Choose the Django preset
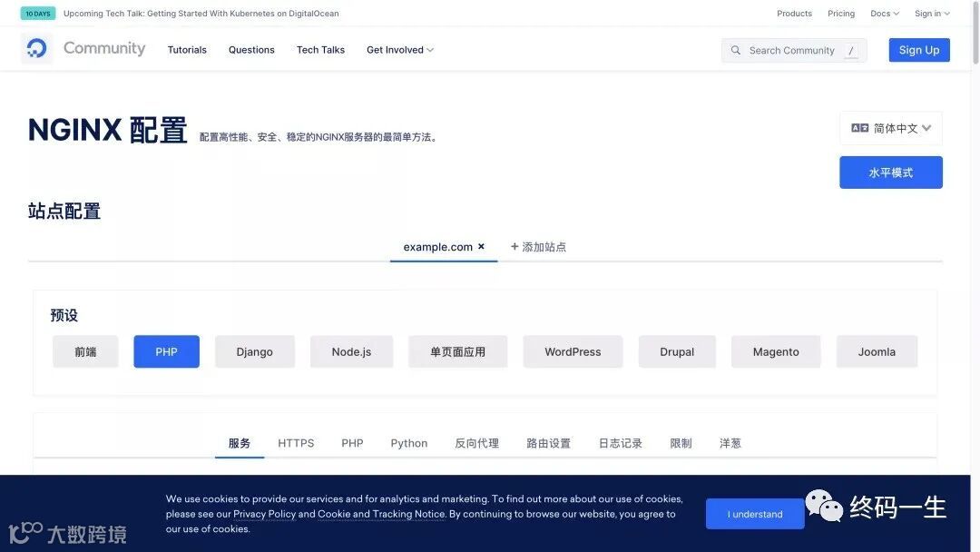This screenshot has height=552, width=980. 254,352
